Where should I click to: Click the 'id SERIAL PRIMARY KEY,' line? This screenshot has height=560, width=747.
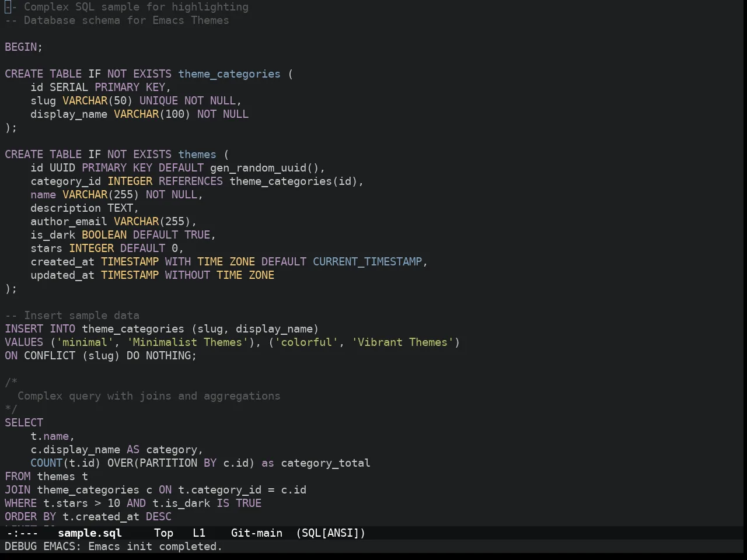point(100,87)
